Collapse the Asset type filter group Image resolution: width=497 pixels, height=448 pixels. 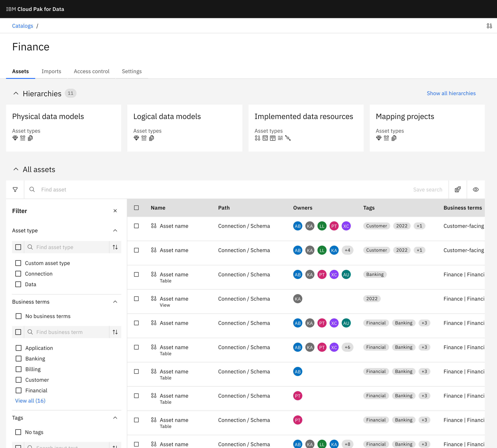pyautogui.click(x=115, y=231)
